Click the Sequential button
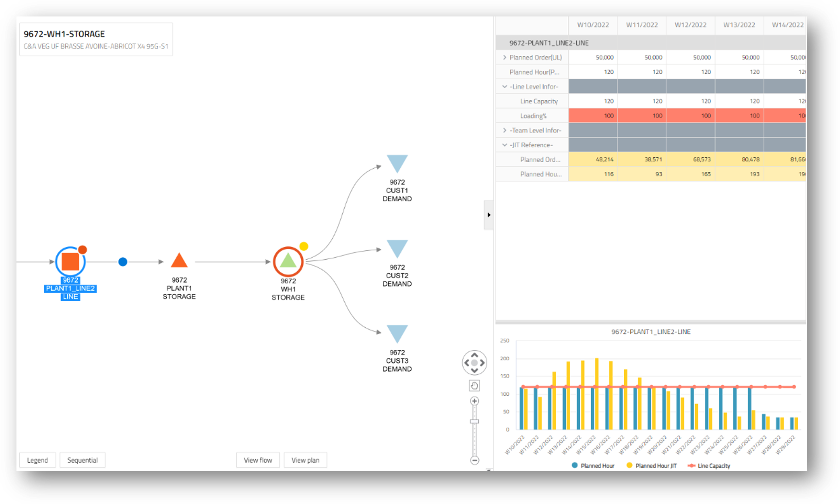 (82, 460)
